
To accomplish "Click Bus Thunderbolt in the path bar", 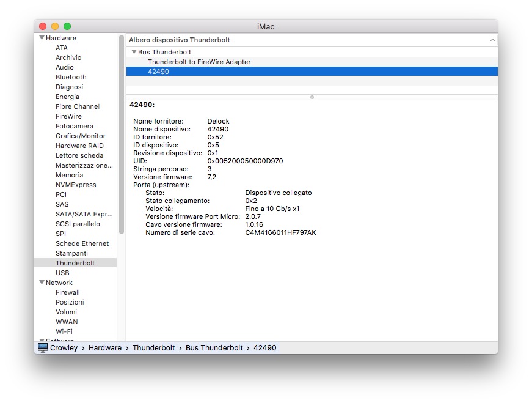I will pos(214,347).
